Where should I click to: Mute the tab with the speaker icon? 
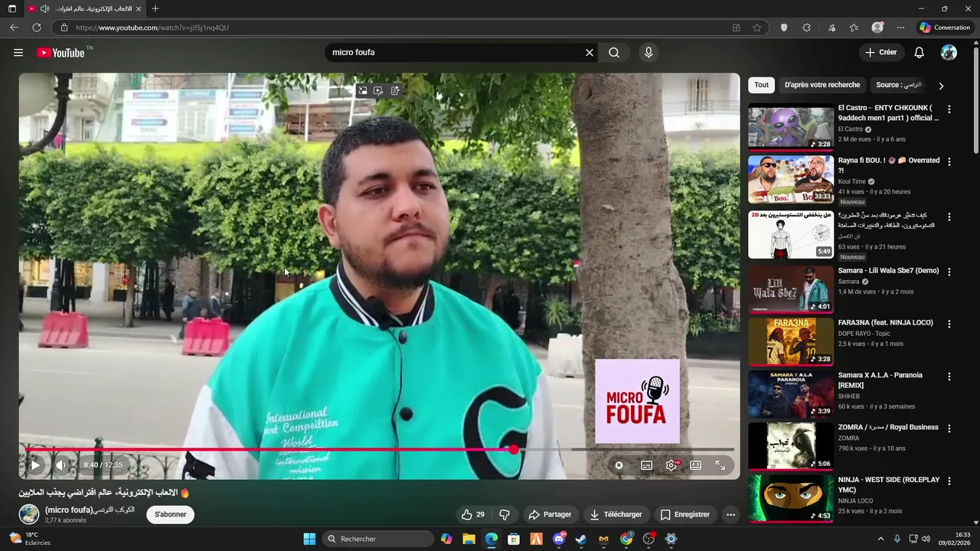pyautogui.click(x=44, y=8)
